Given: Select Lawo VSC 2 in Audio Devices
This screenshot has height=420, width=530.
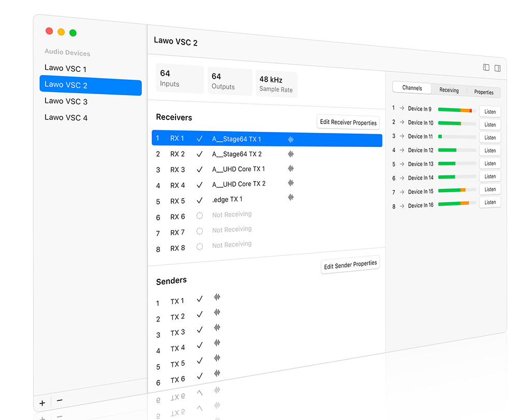Looking at the screenshot, I should (x=91, y=85).
